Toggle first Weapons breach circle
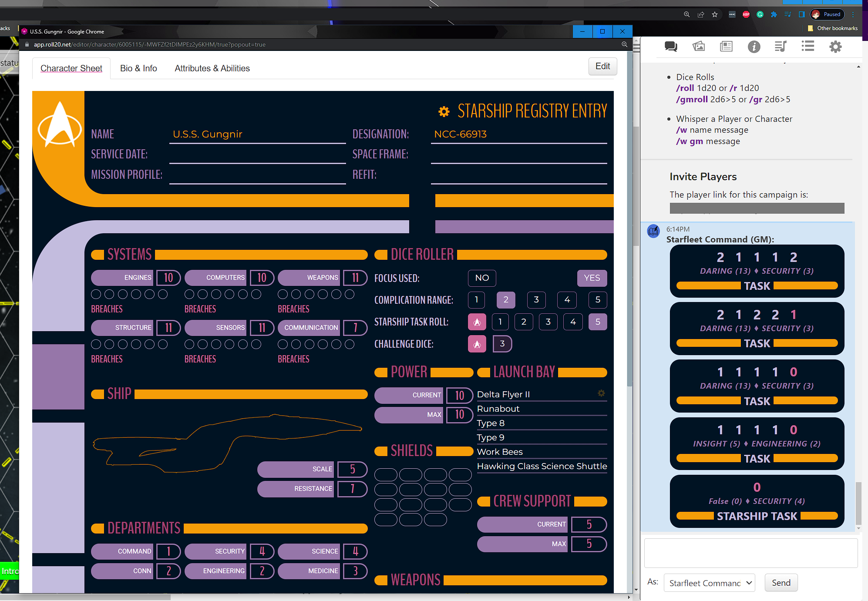The width and height of the screenshot is (868, 601). [283, 295]
